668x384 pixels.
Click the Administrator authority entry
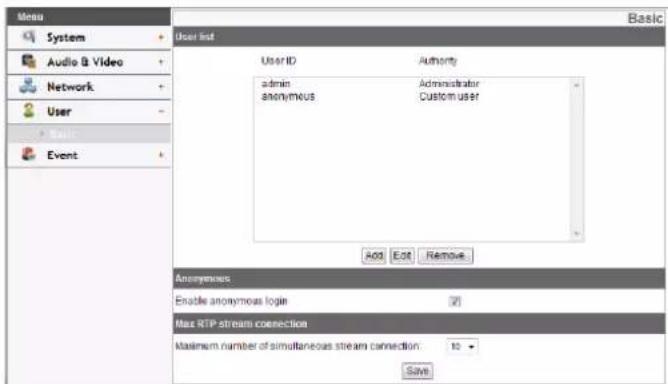pyautogui.click(x=449, y=84)
